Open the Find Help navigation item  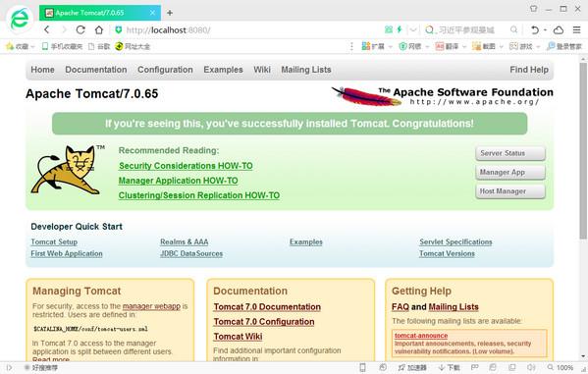529,70
